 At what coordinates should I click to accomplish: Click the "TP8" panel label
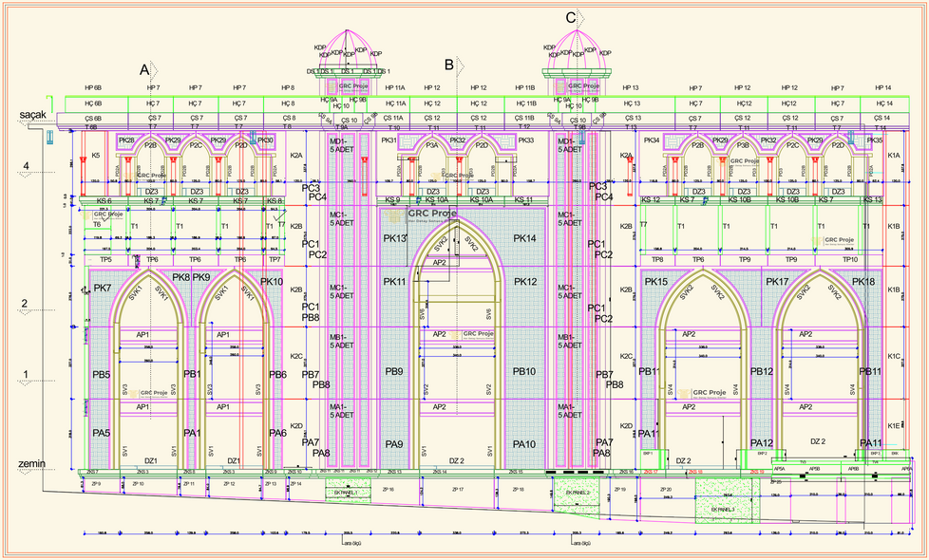(x=657, y=260)
